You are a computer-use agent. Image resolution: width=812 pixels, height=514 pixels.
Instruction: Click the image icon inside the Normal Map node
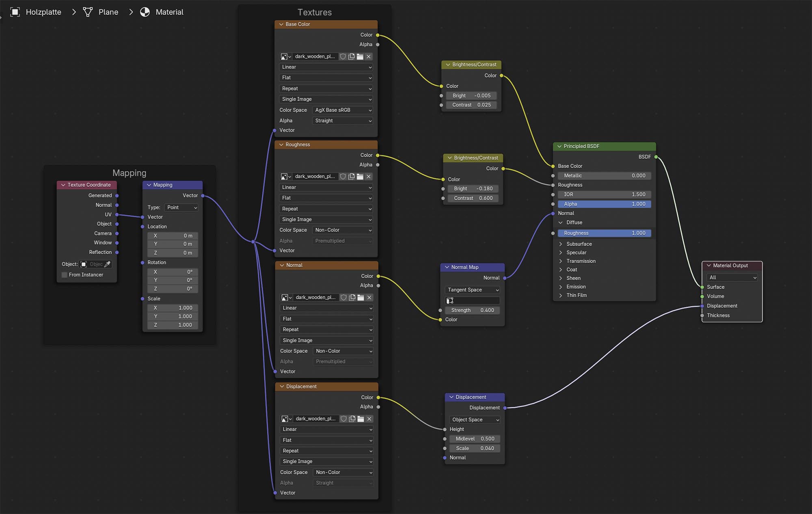coord(449,300)
